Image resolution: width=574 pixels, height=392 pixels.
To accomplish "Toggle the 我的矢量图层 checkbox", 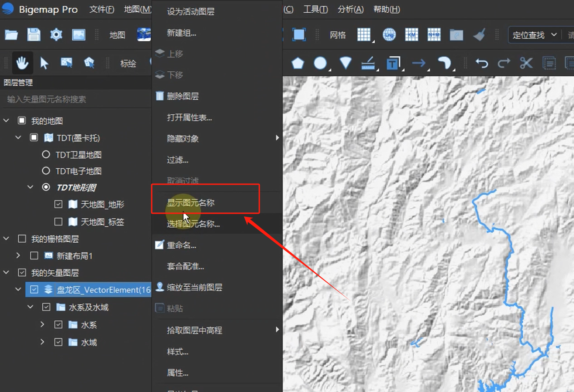I will click(22, 273).
